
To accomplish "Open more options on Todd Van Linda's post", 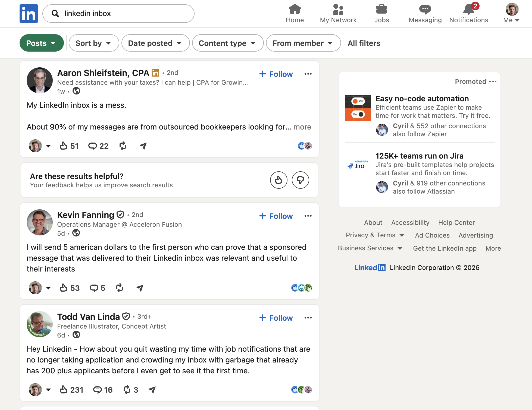I will [308, 318].
